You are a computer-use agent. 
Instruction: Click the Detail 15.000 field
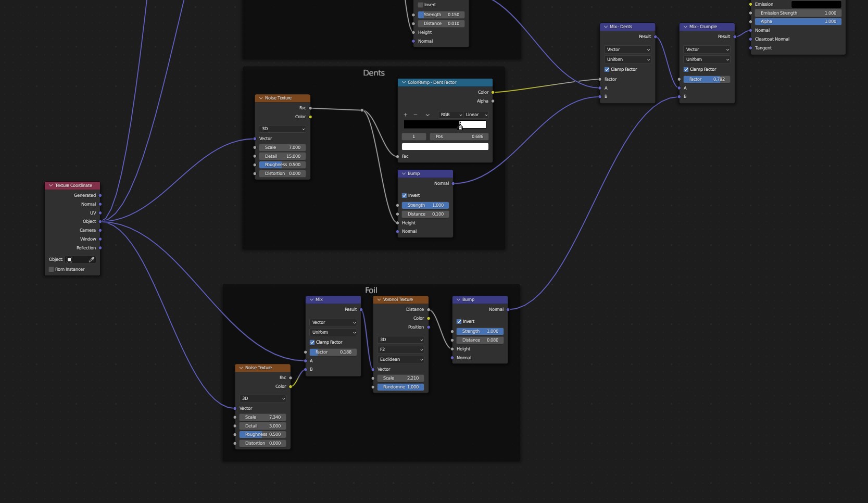283,156
